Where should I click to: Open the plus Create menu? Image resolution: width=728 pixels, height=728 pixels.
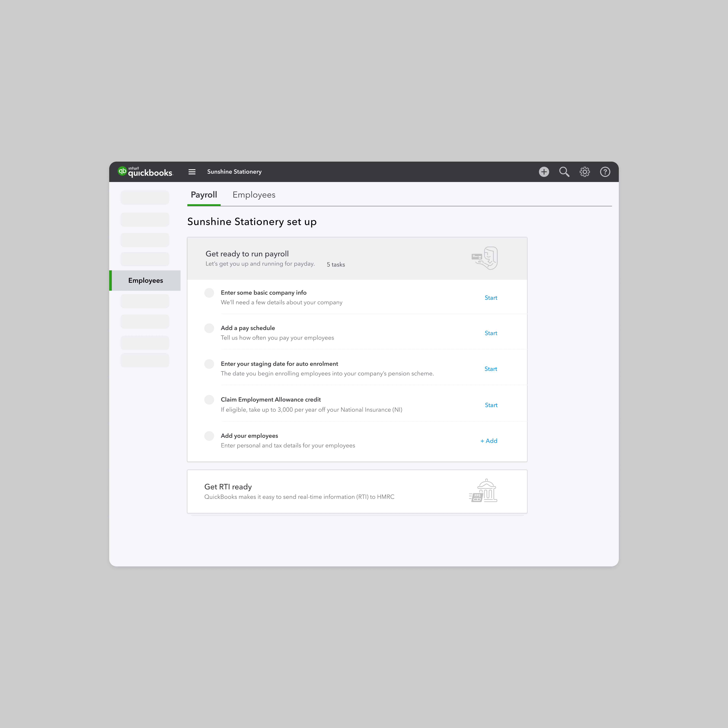click(544, 172)
